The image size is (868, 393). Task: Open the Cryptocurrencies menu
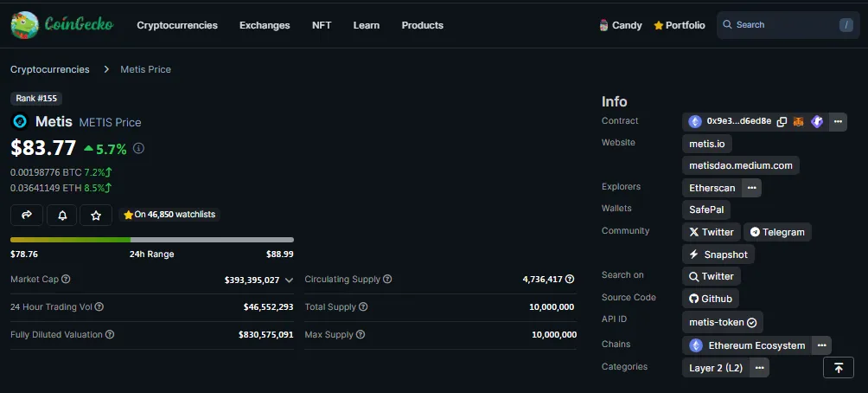pyautogui.click(x=177, y=25)
